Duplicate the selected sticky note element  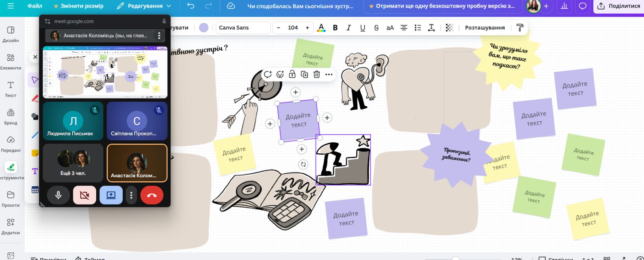[x=304, y=74]
